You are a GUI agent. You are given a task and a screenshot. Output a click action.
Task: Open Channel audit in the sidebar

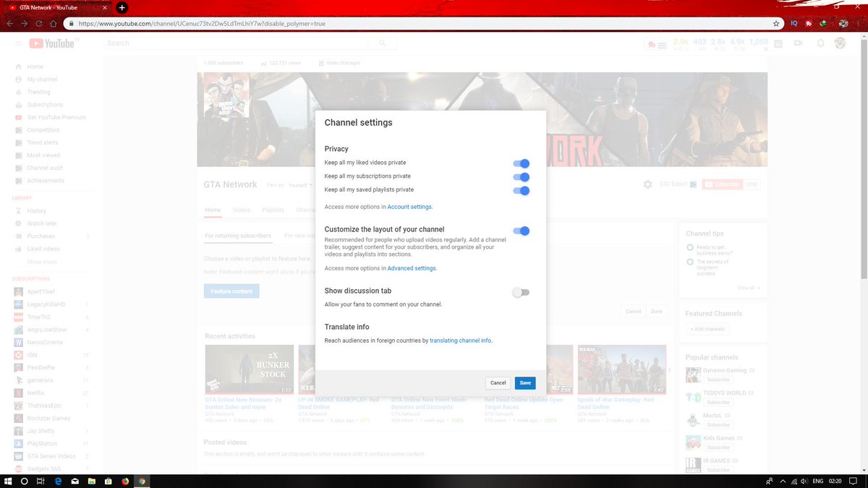[46, 168]
